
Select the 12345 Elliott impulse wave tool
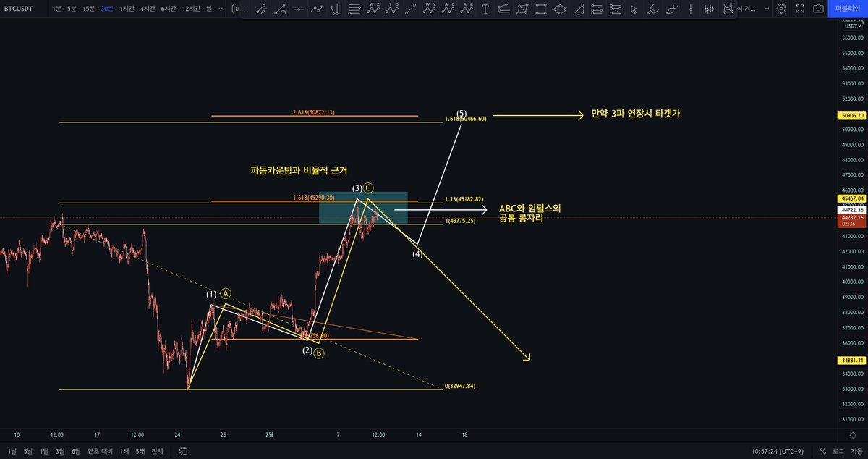(x=392, y=10)
